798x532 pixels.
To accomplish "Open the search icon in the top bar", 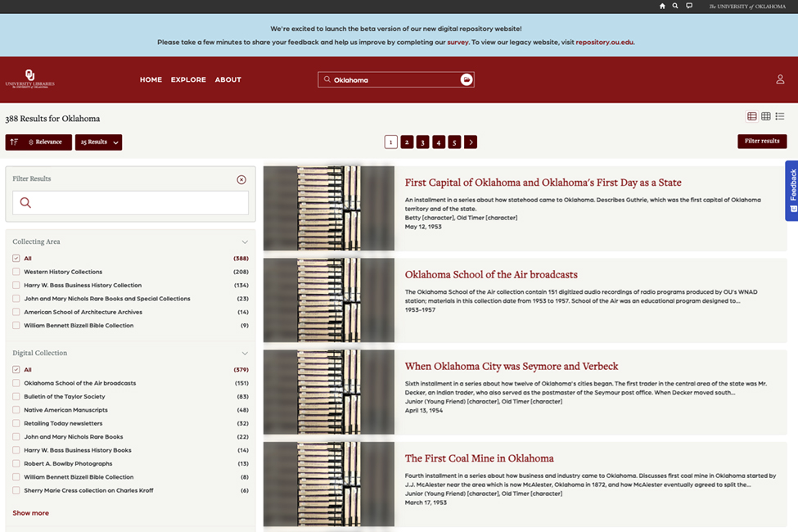I will (675, 6).
